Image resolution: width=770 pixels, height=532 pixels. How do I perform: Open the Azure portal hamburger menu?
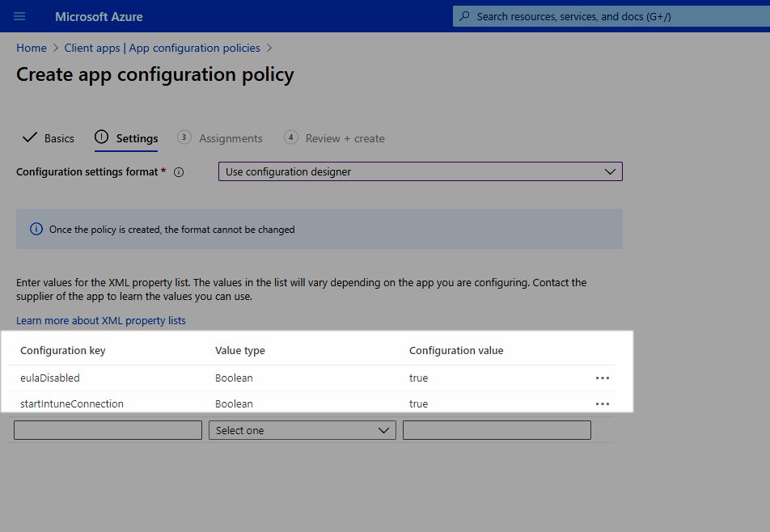tap(19, 17)
